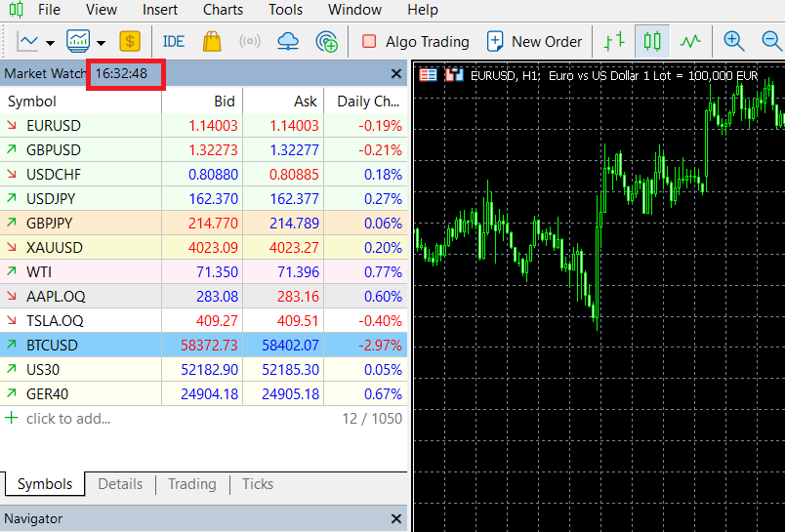The image size is (785, 532).
Task: Sort by the Daily Change column header
Action: click(366, 102)
